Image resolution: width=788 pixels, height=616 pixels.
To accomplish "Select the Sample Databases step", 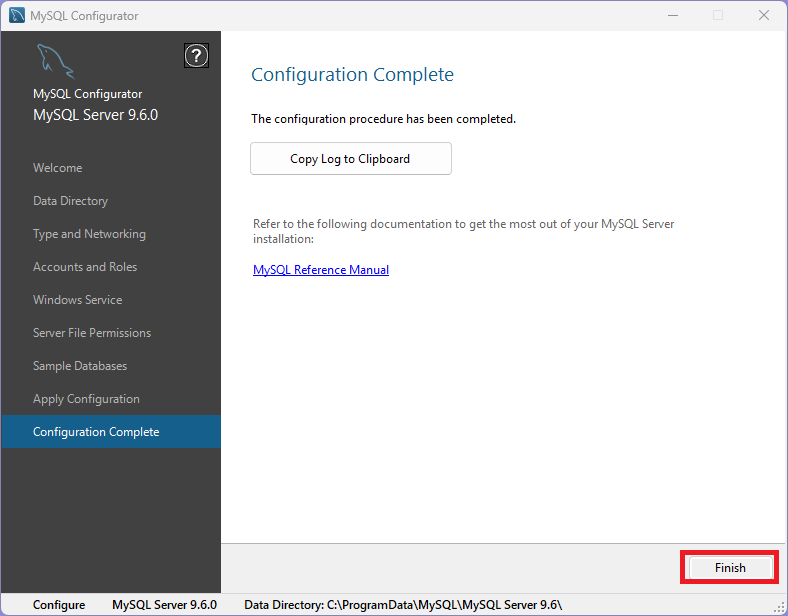I will point(80,366).
